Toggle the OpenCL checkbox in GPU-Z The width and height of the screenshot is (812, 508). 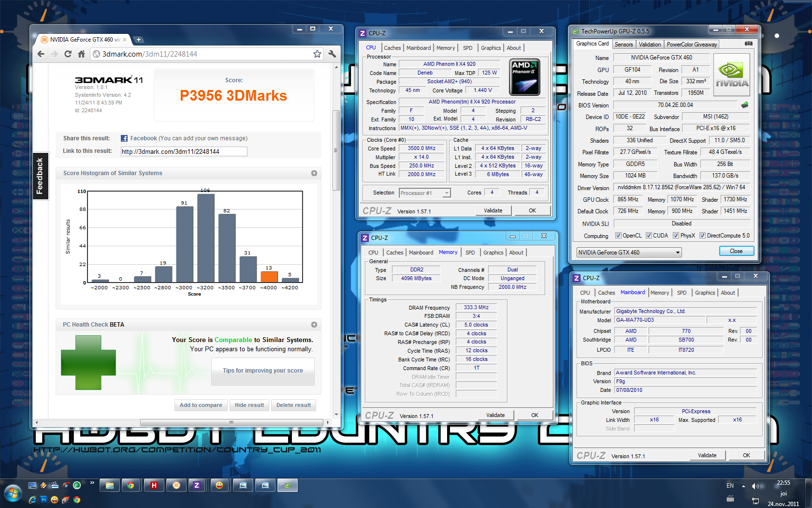[618, 236]
